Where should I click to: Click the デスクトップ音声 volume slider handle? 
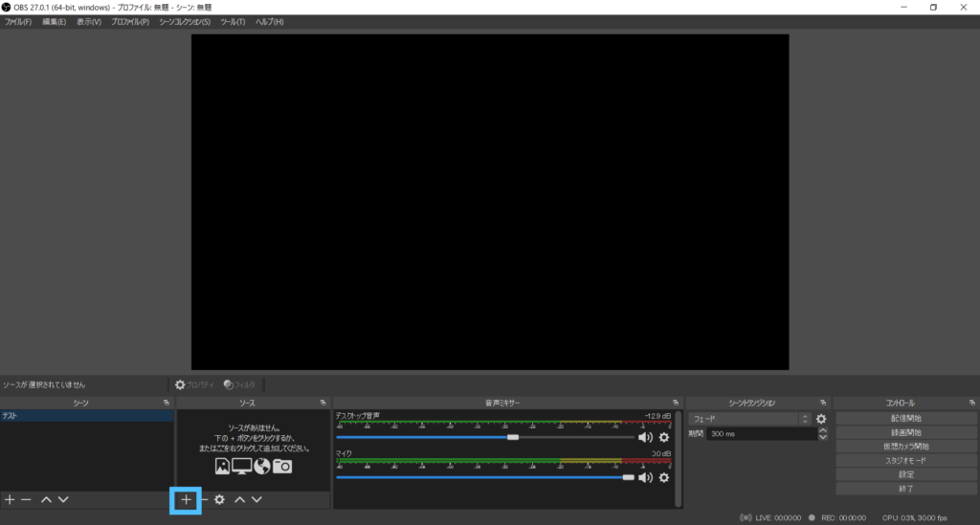pyautogui.click(x=513, y=437)
